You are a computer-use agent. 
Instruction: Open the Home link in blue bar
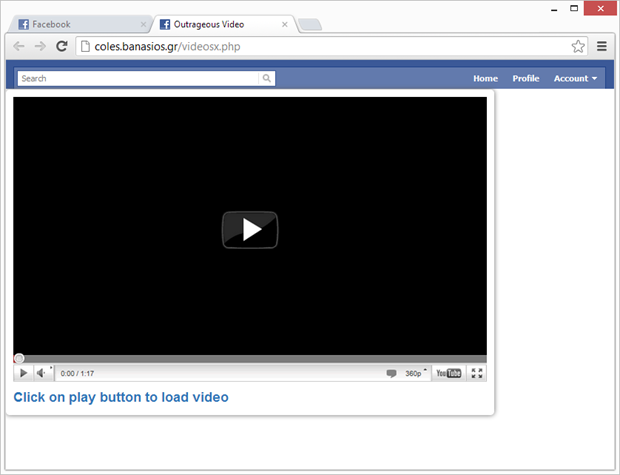(x=486, y=78)
